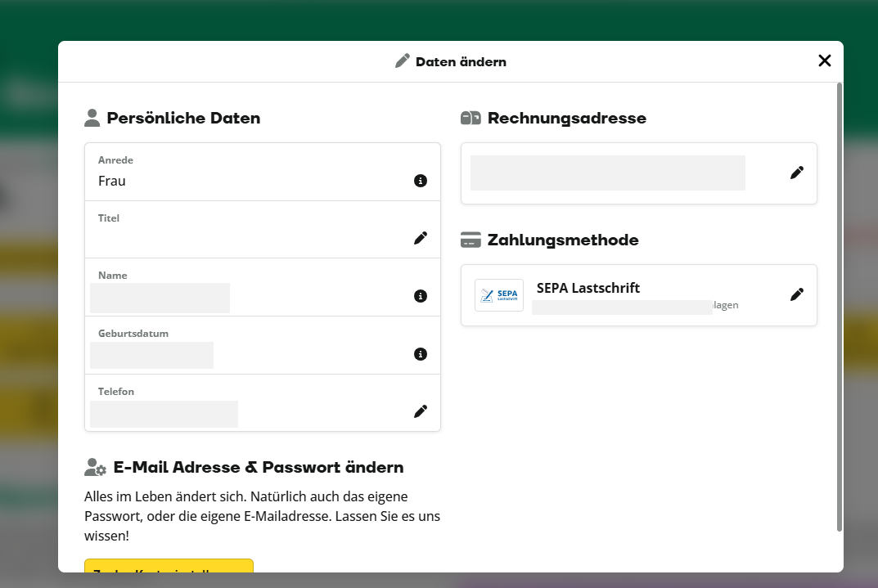Click the Name field label
878x588 pixels.
113,276
